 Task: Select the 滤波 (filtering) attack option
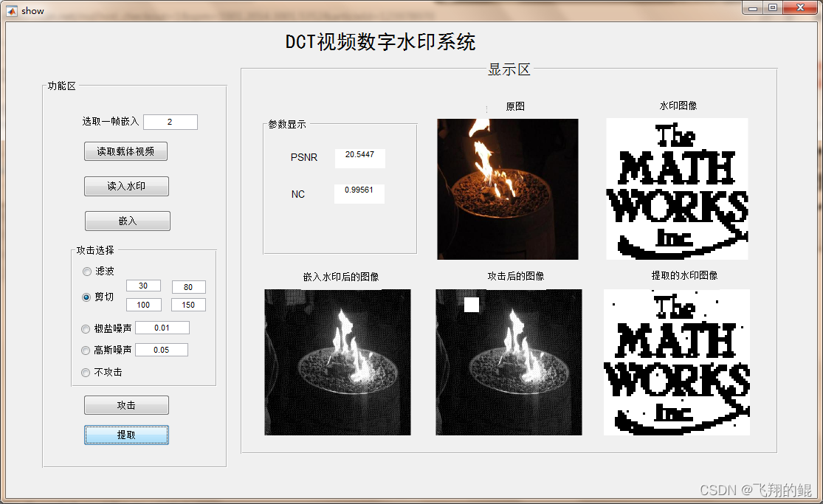(x=86, y=271)
